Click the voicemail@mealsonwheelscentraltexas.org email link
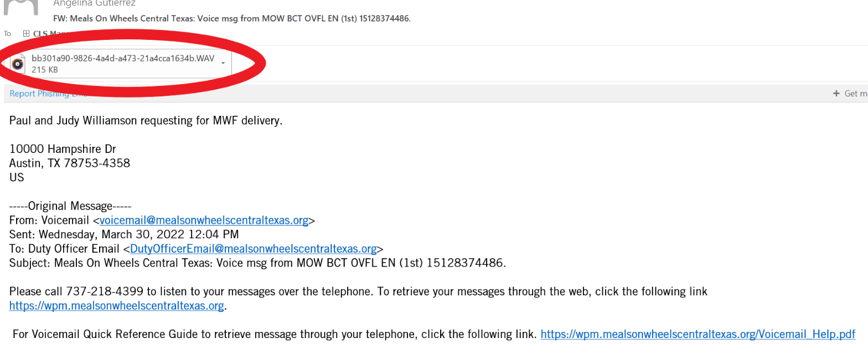Image resolution: width=868 pixels, height=353 pixels. [204, 221]
